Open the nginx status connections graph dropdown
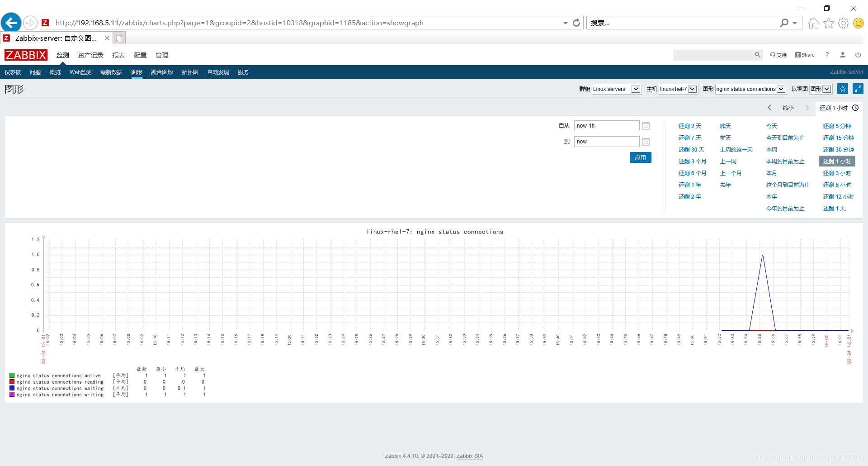This screenshot has width=868, height=466. point(751,89)
